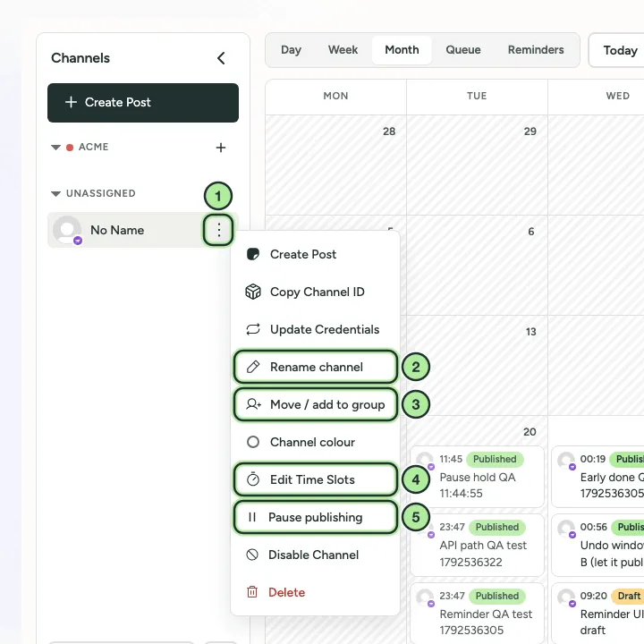Choose Update Credentials menu entry
The width and height of the screenshot is (644, 644).
315,329
